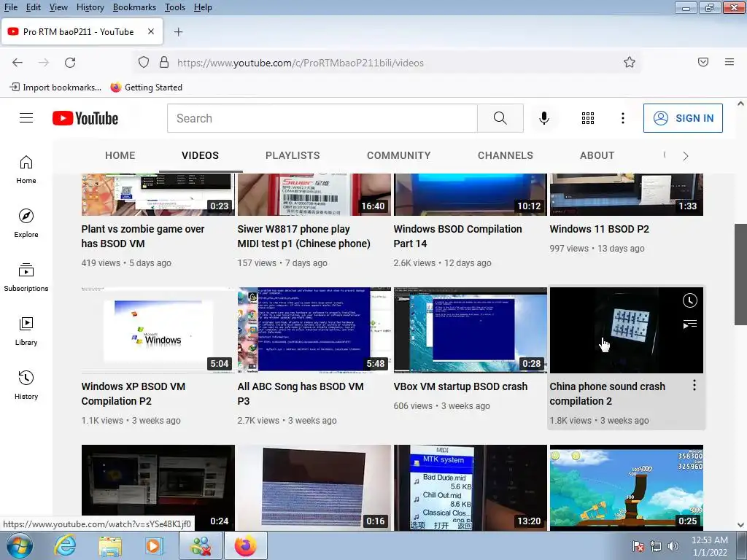Switch to the PLAYLISTS tab

tap(293, 155)
